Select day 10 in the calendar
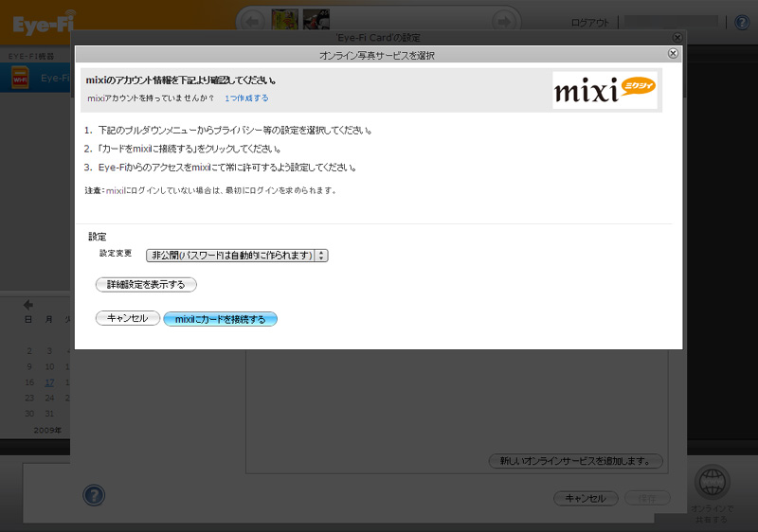 point(49,367)
